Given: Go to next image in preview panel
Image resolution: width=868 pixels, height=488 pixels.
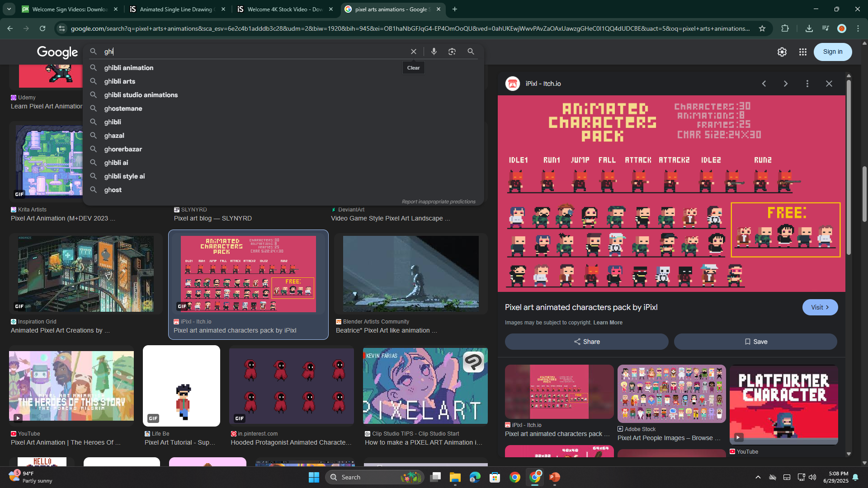Looking at the screenshot, I should tap(786, 84).
